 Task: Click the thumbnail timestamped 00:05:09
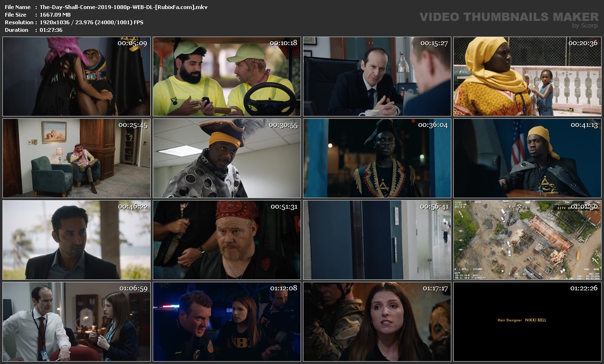click(x=77, y=77)
